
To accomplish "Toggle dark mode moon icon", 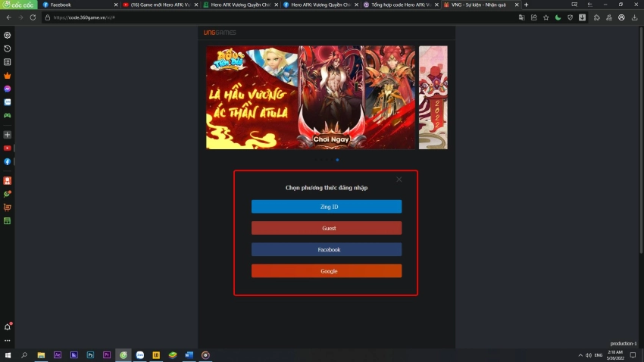I will tap(558, 17).
